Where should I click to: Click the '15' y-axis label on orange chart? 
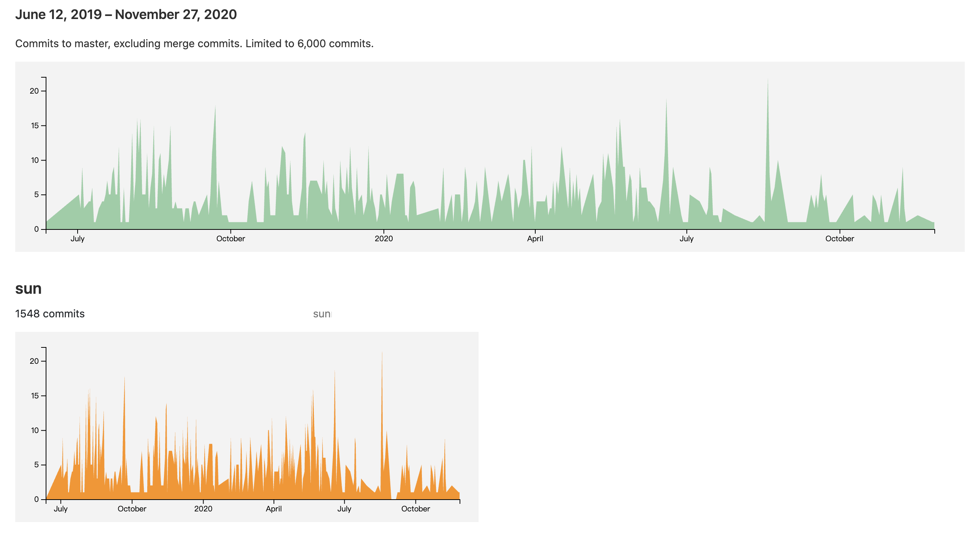35,396
